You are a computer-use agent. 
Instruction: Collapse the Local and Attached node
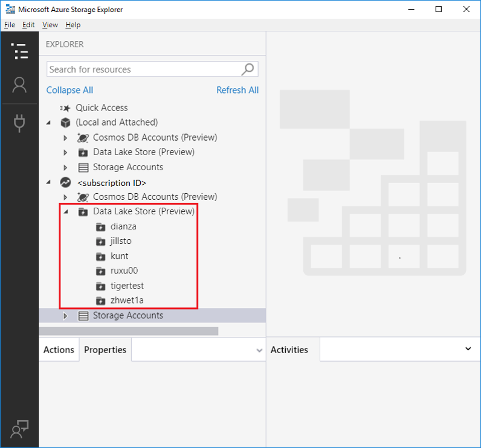(48, 123)
